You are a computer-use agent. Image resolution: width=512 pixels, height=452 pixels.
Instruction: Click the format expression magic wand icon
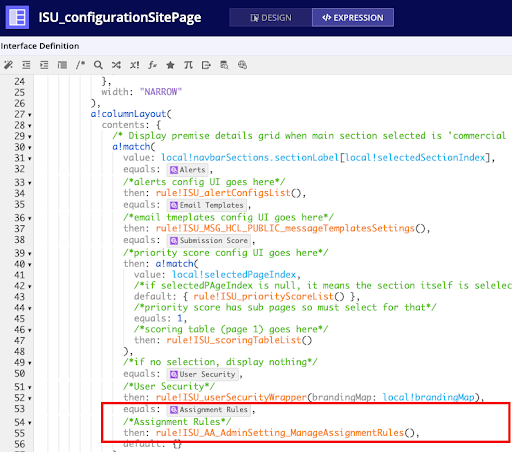click(8, 65)
